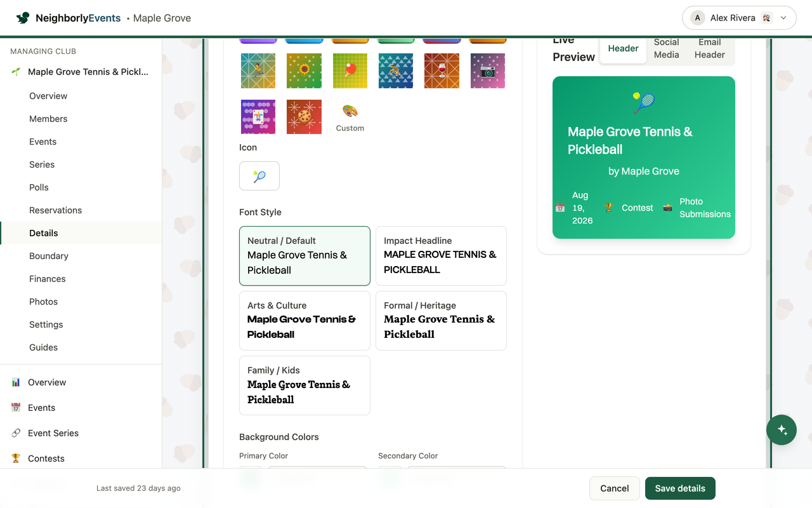Open club Settings in sidebar
This screenshot has height=508, width=812.
coord(46,324)
